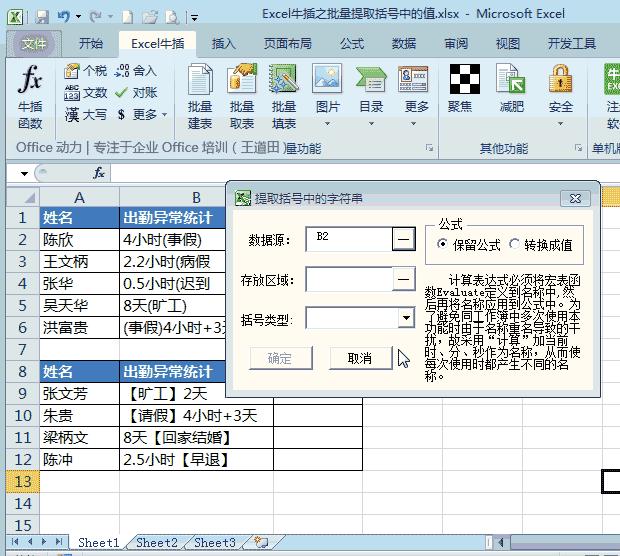620x556 pixels.
Task: Select cell A2 containing 陈欣
Action: [x=79, y=239]
